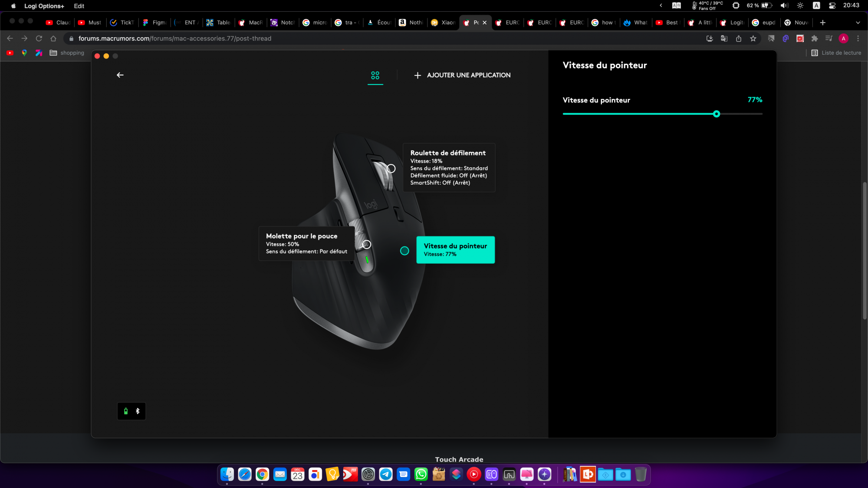The width and height of the screenshot is (868, 488).
Task: Click the grid/apps icon in toolbar
Action: pos(375,75)
